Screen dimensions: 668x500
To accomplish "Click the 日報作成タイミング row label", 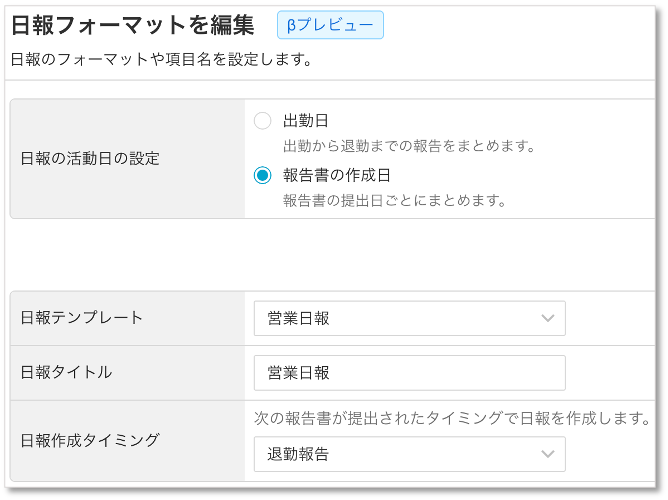I will click(x=90, y=440).
